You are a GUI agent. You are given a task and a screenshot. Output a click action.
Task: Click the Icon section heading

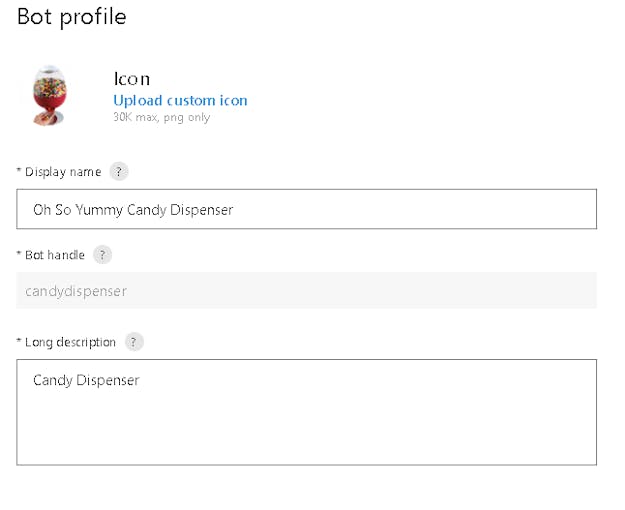pos(132,79)
